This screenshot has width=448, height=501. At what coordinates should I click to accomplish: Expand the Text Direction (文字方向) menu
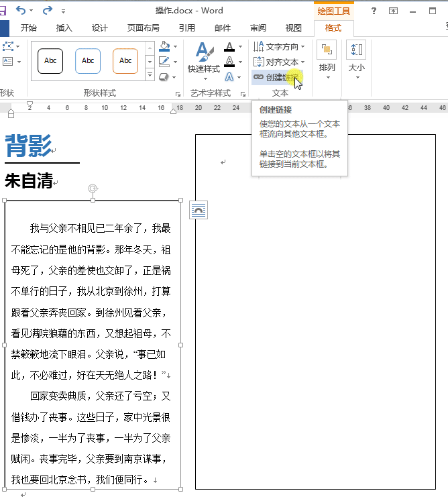(279, 47)
